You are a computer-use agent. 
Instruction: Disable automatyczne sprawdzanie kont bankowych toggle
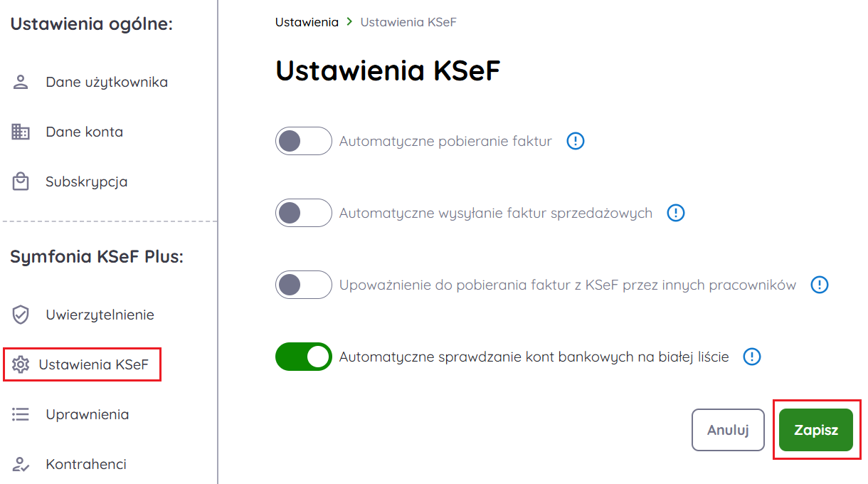304,357
